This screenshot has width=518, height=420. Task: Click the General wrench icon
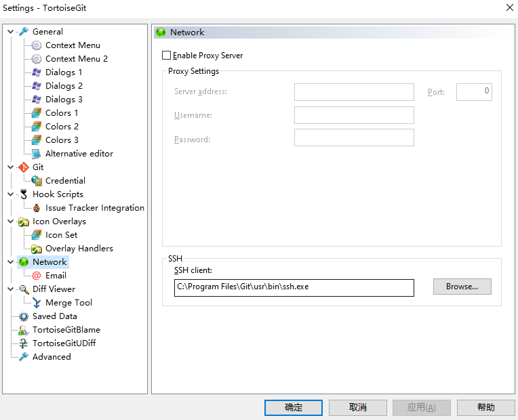24,32
